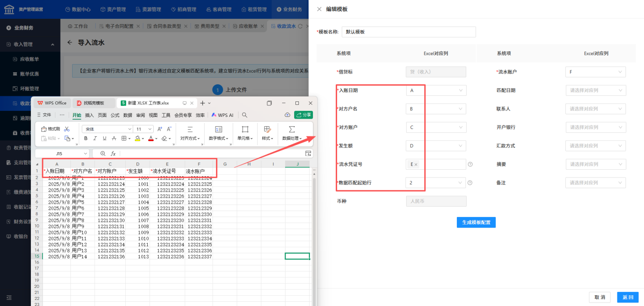Open the 对方账户 column dropdown
The height and width of the screenshot is (306, 644).
[436, 127]
